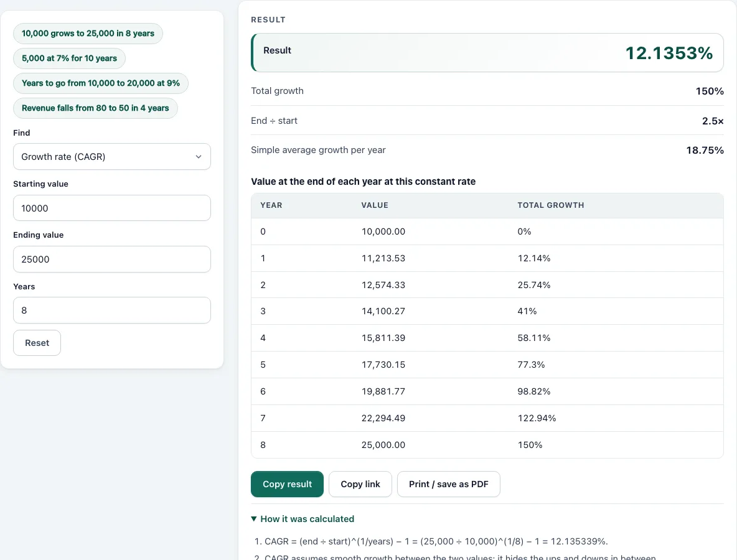737x560 pixels.
Task: Click the Copy link button
Action: pyautogui.click(x=360, y=484)
